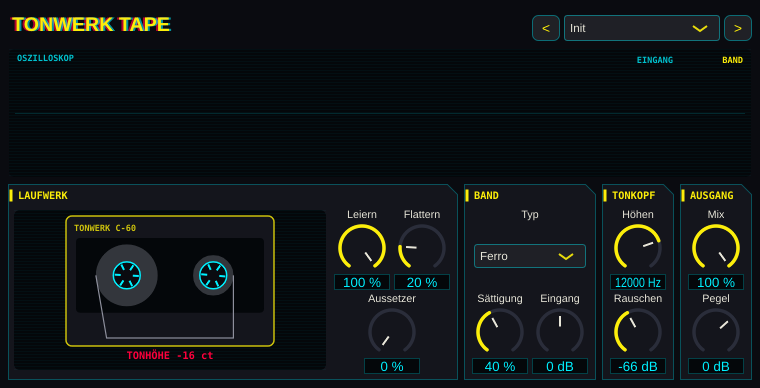Click the Aussetzer value field 0 %

coord(392,366)
